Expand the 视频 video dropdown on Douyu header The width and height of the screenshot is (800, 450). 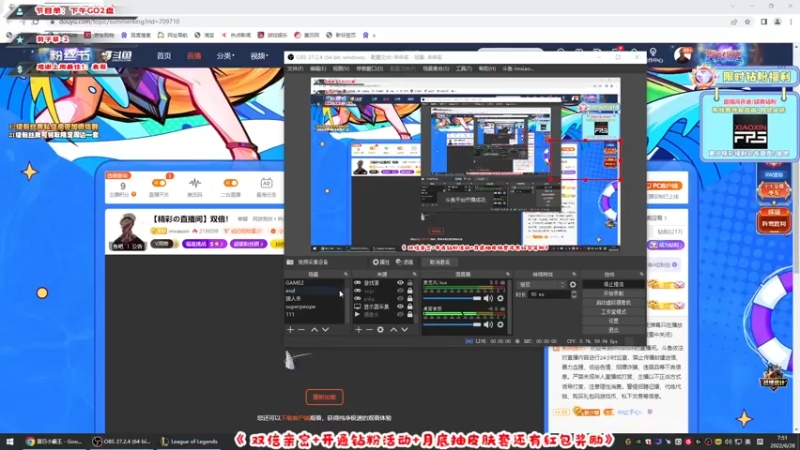coord(259,56)
